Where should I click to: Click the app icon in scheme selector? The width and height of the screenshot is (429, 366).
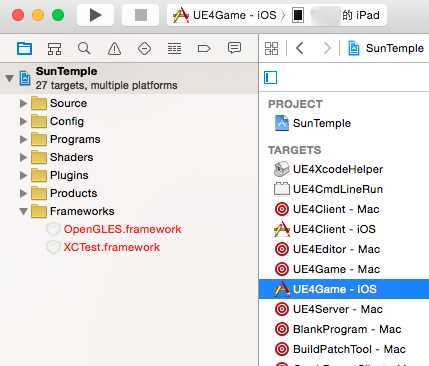181,15
